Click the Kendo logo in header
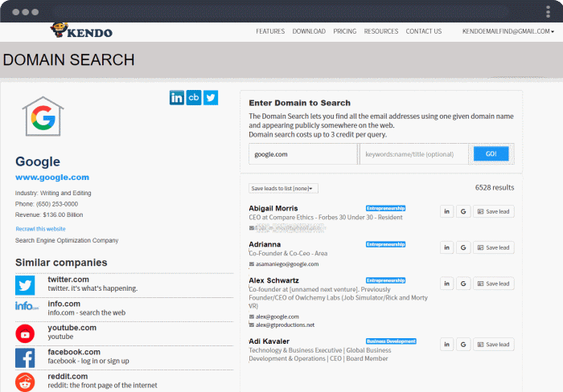Image resolution: width=563 pixels, height=392 pixels. coord(81,31)
